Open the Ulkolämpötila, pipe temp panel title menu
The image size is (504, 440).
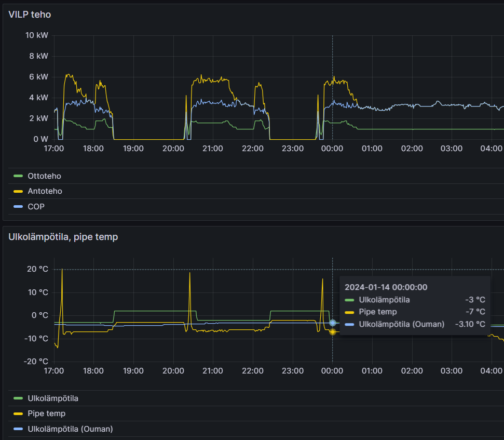click(63, 237)
